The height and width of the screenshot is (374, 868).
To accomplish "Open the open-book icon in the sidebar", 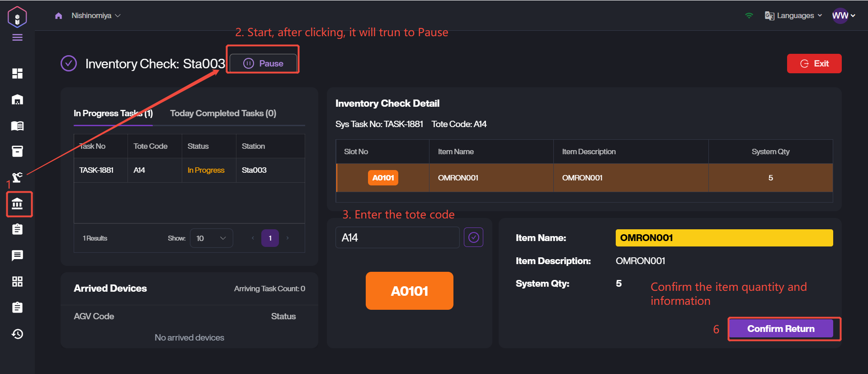I will (17, 126).
